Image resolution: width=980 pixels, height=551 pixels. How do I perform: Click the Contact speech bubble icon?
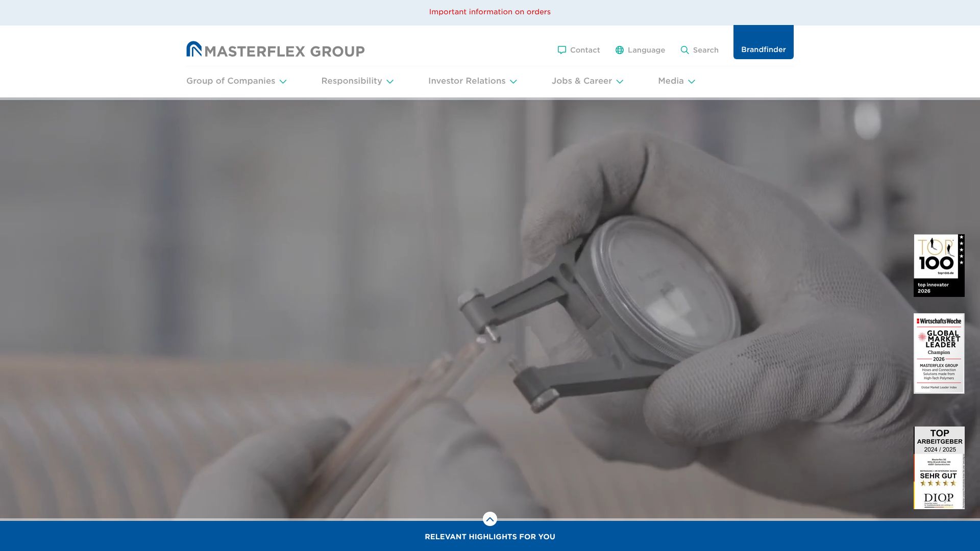(561, 50)
